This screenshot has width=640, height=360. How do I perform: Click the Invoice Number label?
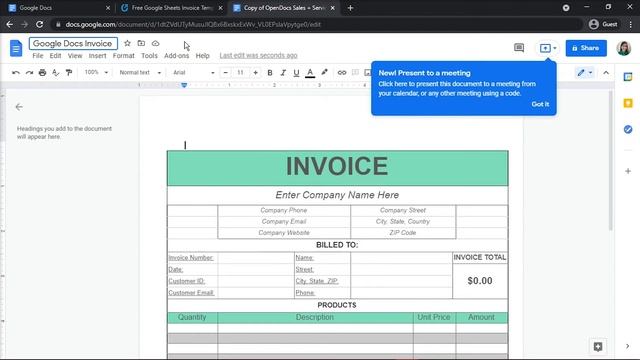pyautogui.click(x=191, y=258)
